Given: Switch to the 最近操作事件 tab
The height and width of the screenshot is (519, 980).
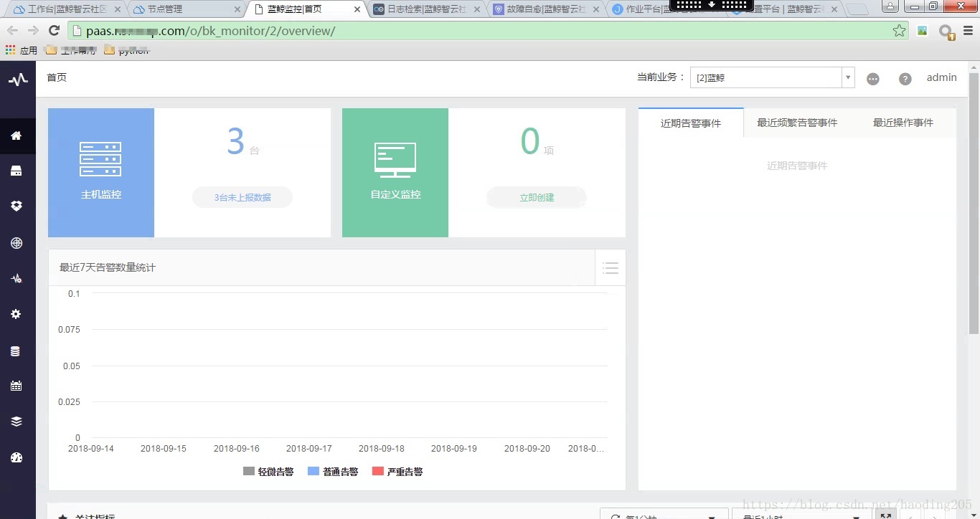Looking at the screenshot, I should pos(903,123).
